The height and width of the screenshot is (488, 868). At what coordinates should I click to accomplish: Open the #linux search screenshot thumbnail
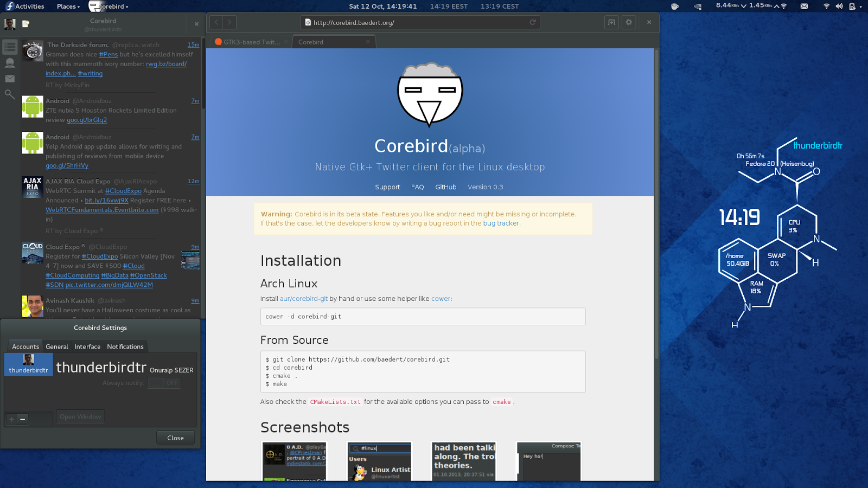[379, 461]
